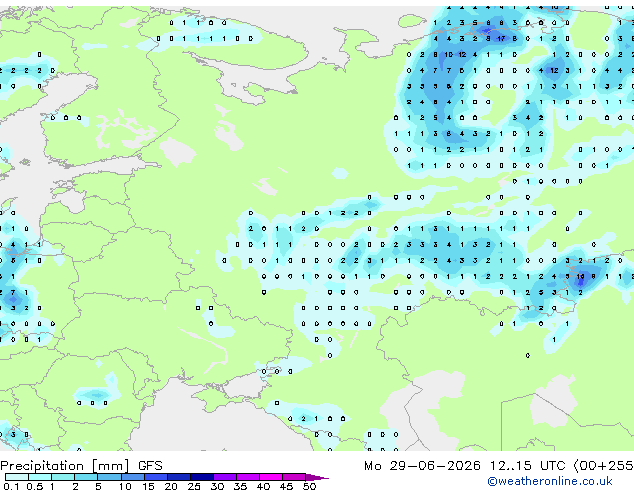
Task: Pick the 10–15 mm legend color swatch
Action: point(132,477)
